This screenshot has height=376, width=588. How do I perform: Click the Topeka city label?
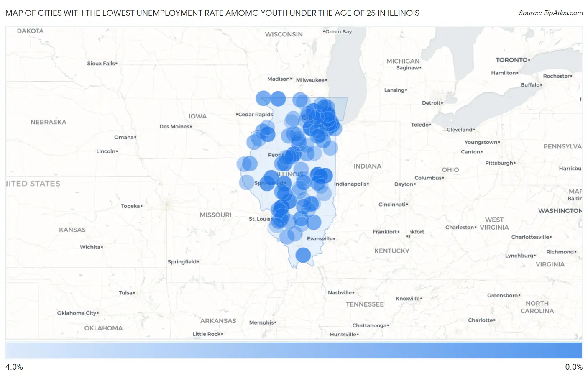click(131, 206)
